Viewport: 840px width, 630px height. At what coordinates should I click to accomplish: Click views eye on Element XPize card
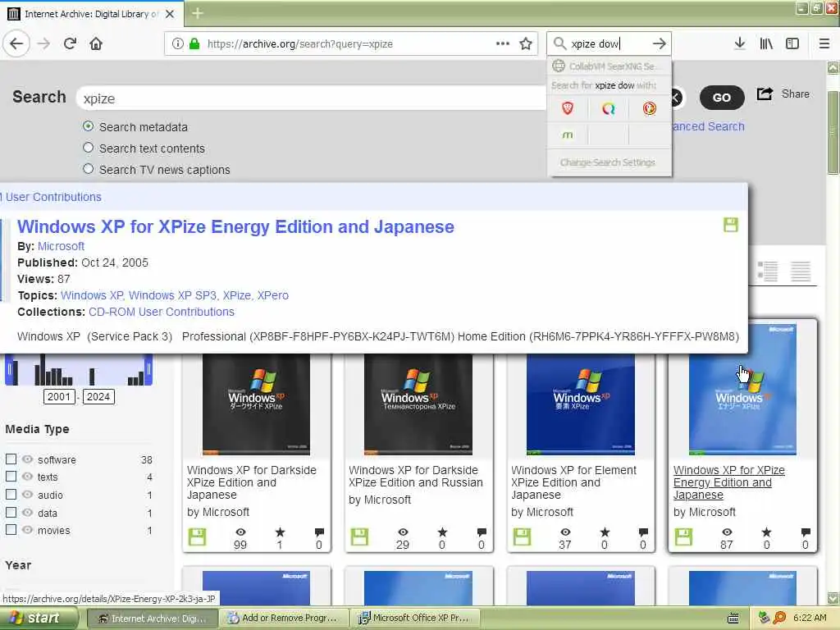[565, 532]
